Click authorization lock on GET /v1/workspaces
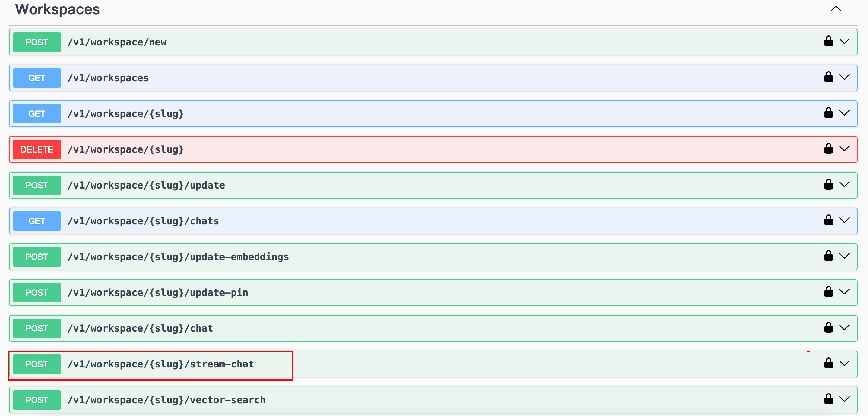This screenshot has width=868, height=416. pos(828,77)
